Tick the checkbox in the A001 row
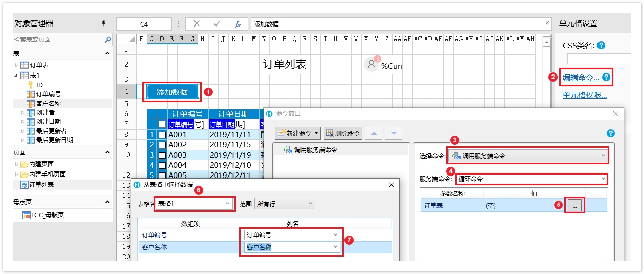This screenshot has width=644, height=274. pyautogui.click(x=162, y=135)
